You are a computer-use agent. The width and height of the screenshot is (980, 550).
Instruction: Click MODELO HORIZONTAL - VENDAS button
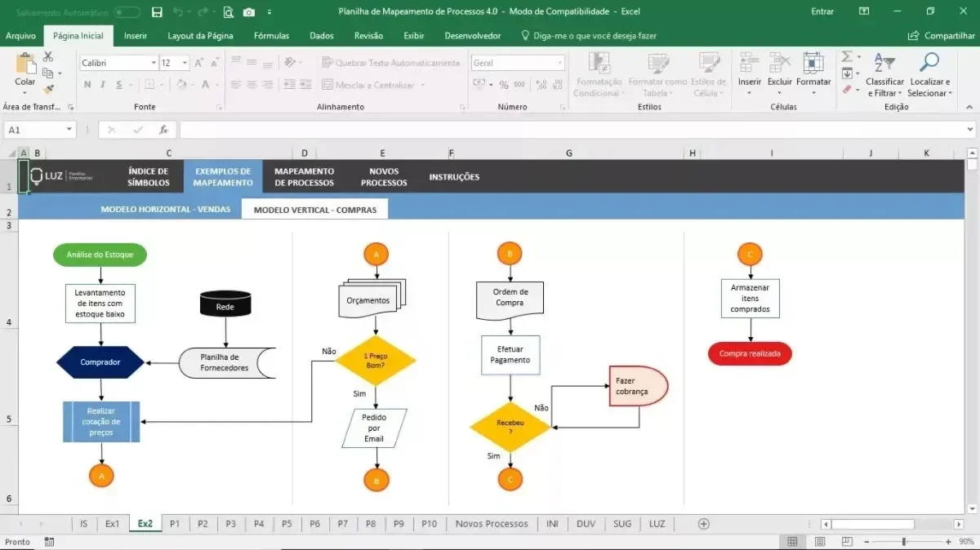(166, 209)
